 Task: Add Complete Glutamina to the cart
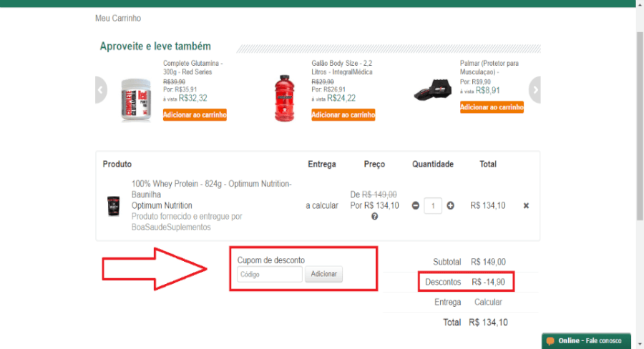pos(195,115)
